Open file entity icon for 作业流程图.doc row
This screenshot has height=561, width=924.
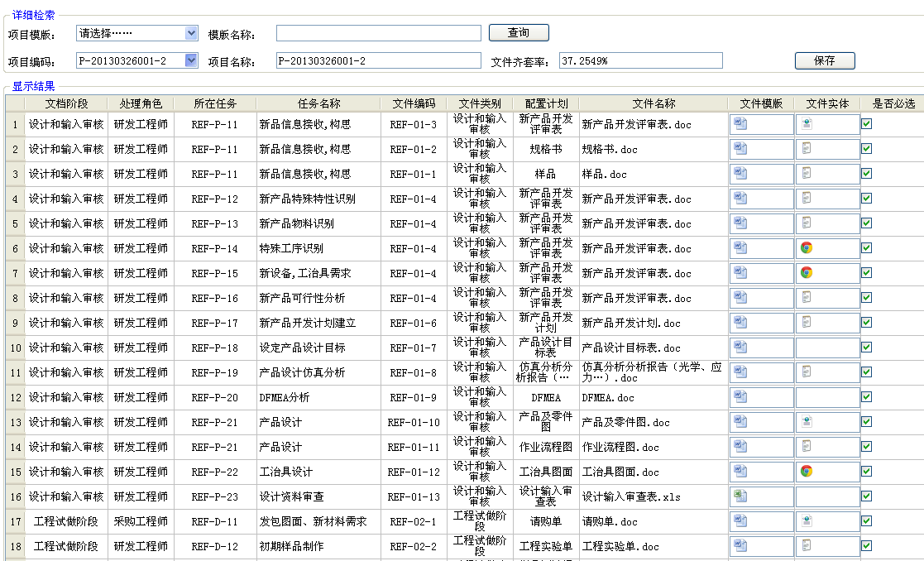(807, 446)
